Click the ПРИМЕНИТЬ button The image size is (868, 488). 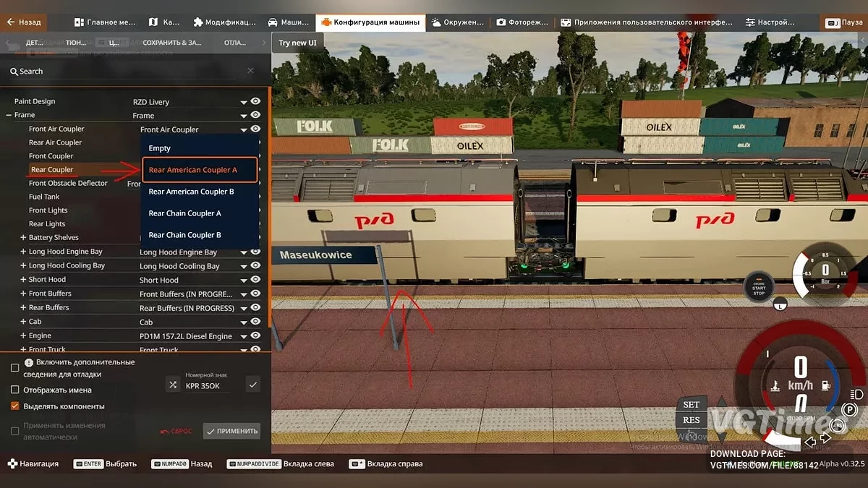click(231, 430)
